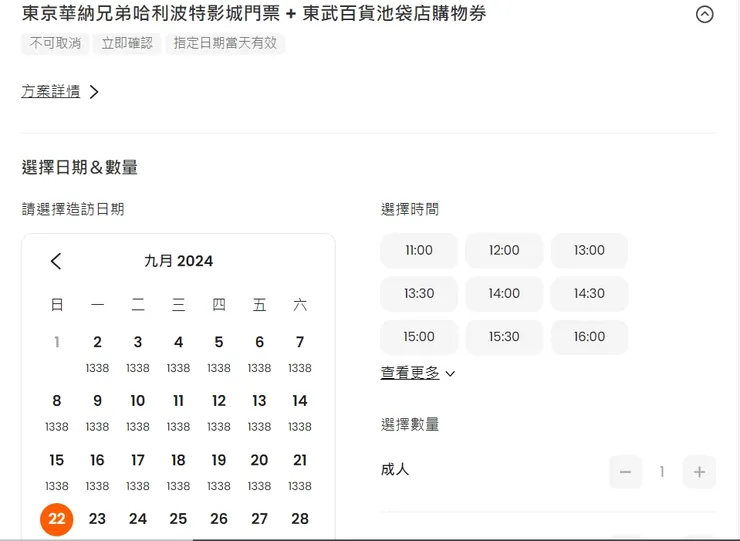Select the 12:00 time slot
The width and height of the screenshot is (740, 541).
pyautogui.click(x=504, y=250)
